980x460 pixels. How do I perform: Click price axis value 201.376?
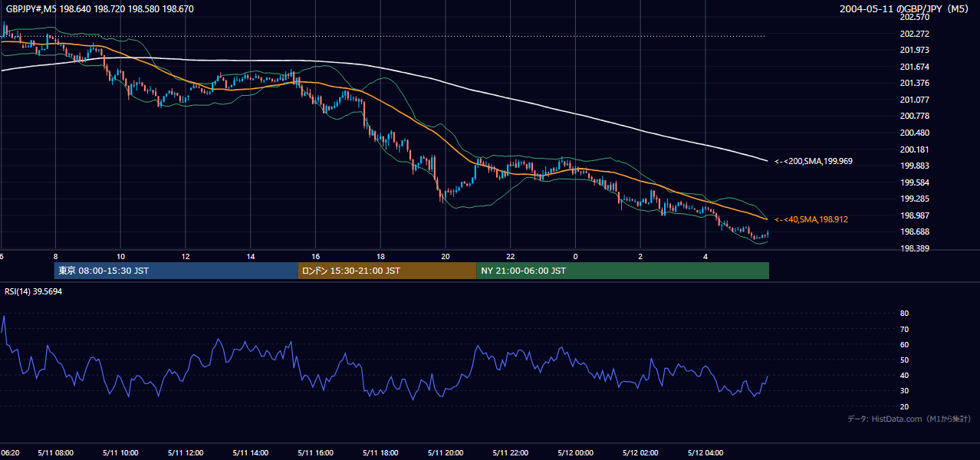(914, 84)
